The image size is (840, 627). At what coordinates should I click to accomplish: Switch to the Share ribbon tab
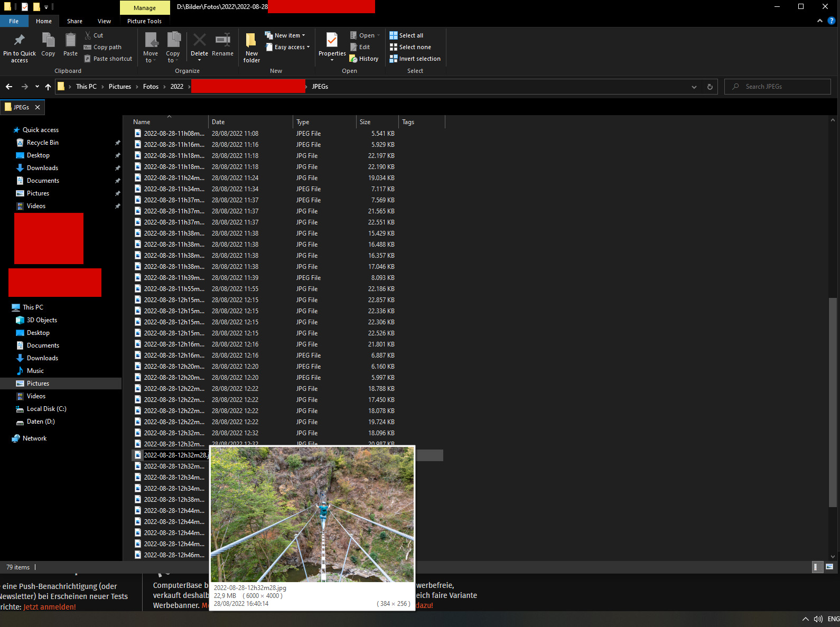(74, 21)
